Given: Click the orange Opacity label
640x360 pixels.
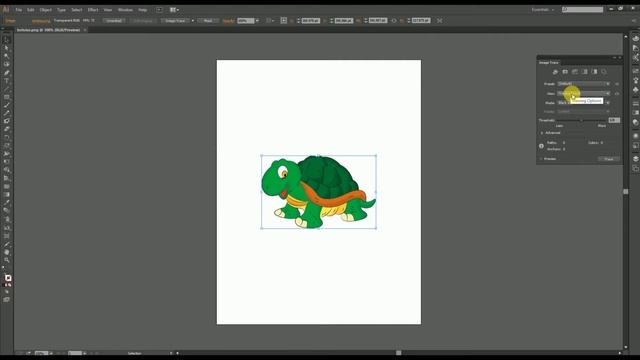Looking at the screenshot, I should tap(229, 20).
